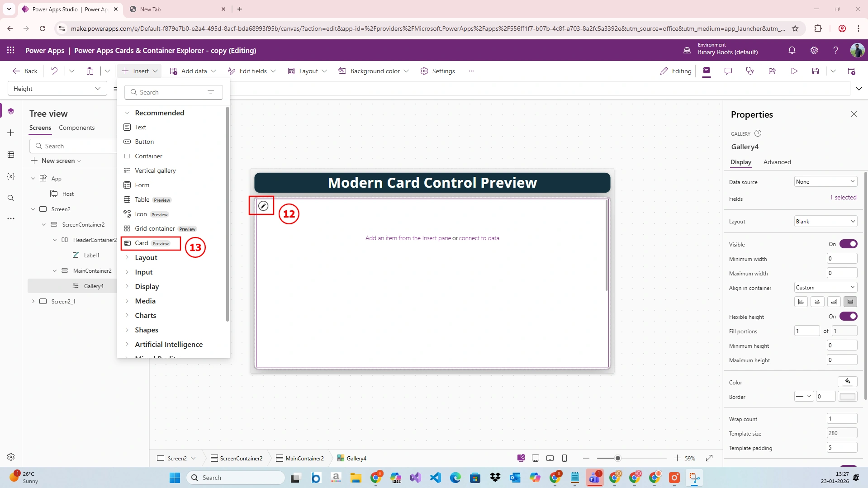
Task: Open the Copilot pane icon
Action: [707, 71]
